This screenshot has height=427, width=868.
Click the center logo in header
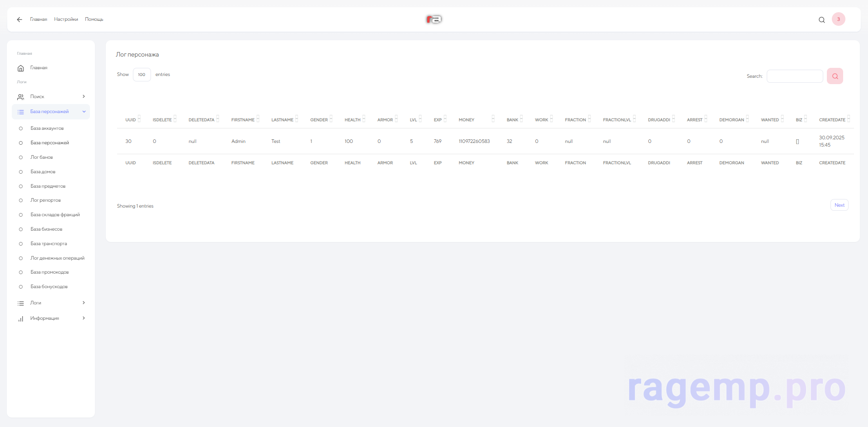point(434,19)
